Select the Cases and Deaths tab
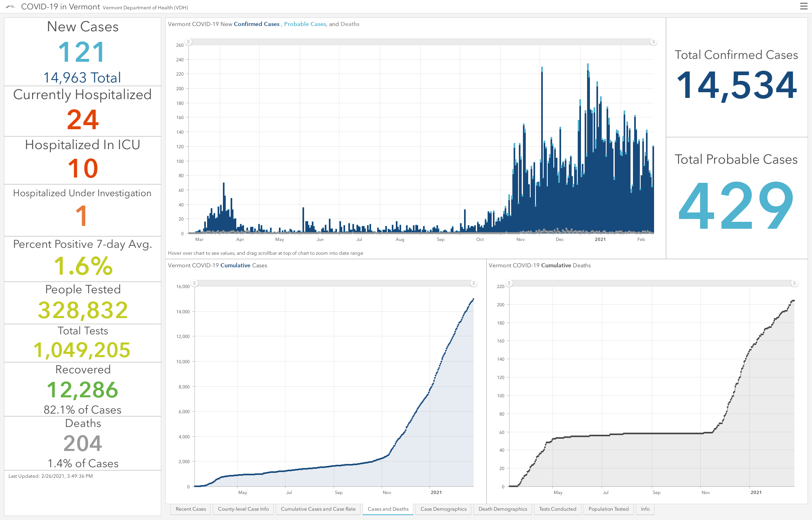This screenshot has height=520, width=812. pos(388,509)
